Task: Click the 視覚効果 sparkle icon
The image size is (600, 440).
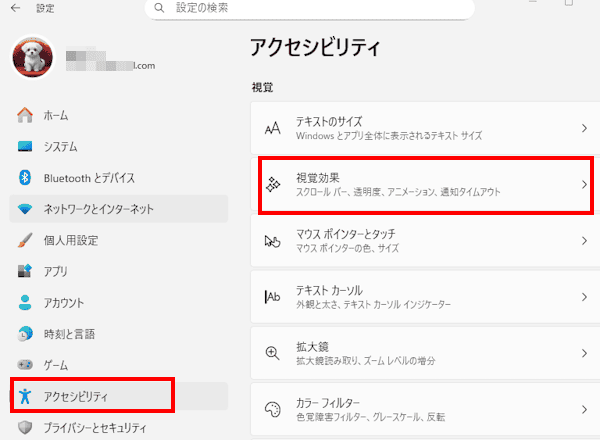Action: pyautogui.click(x=273, y=184)
